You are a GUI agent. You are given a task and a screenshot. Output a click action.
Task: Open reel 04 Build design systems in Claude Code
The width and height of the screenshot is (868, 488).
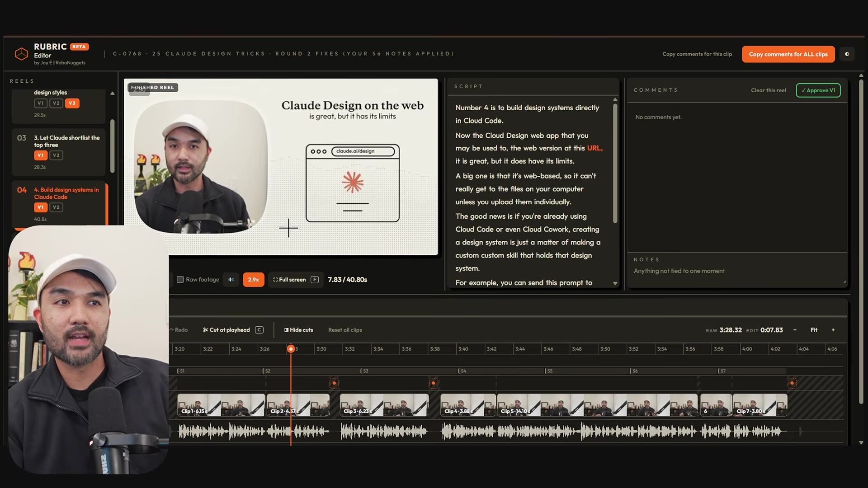[59, 204]
